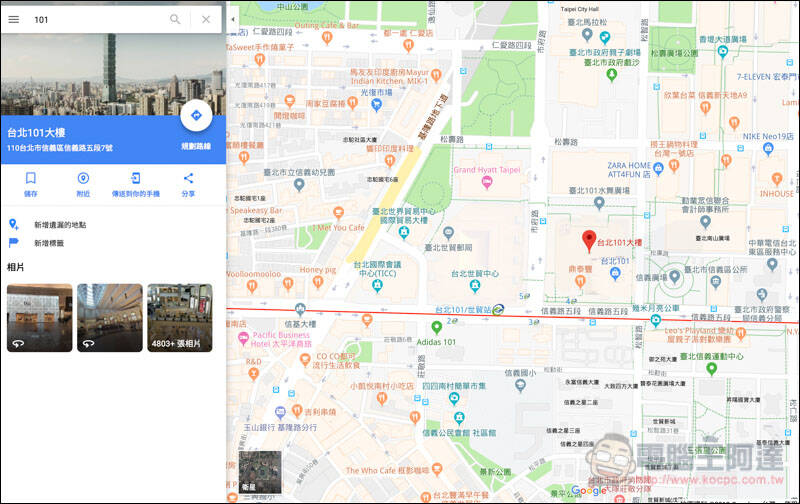Image resolution: width=800 pixels, height=504 pixels.
Task: Switch to satellite view thumbnail
Action: [x=260, y=472]
